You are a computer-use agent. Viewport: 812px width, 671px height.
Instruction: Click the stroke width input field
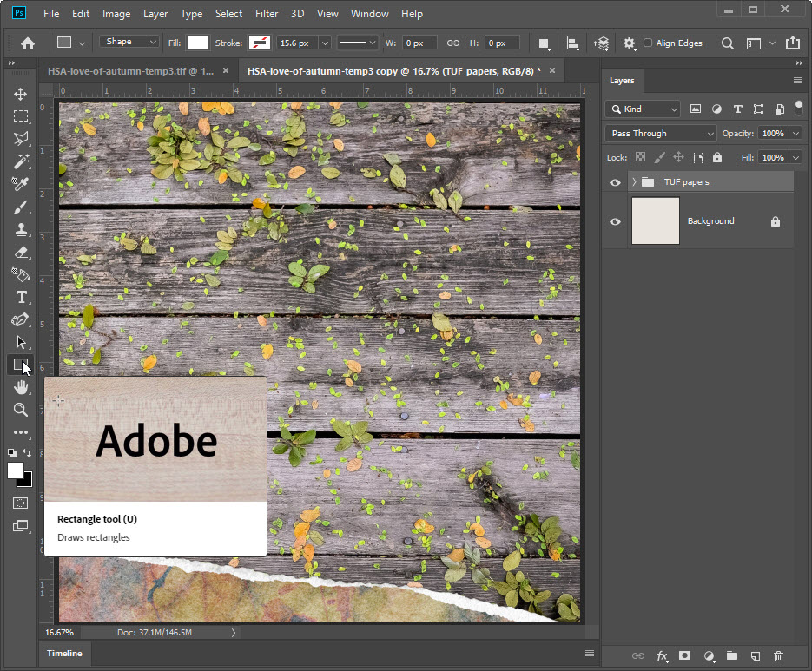tap(297, 43)
